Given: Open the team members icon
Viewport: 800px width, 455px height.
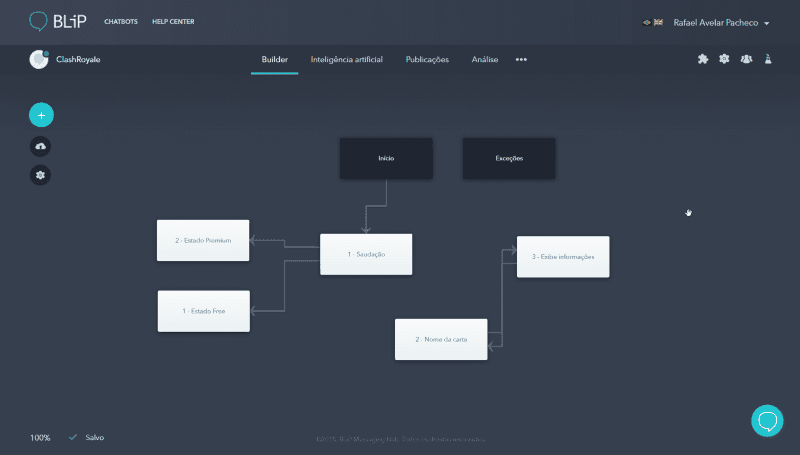Looking at the screenshot, I should point(746,59).
